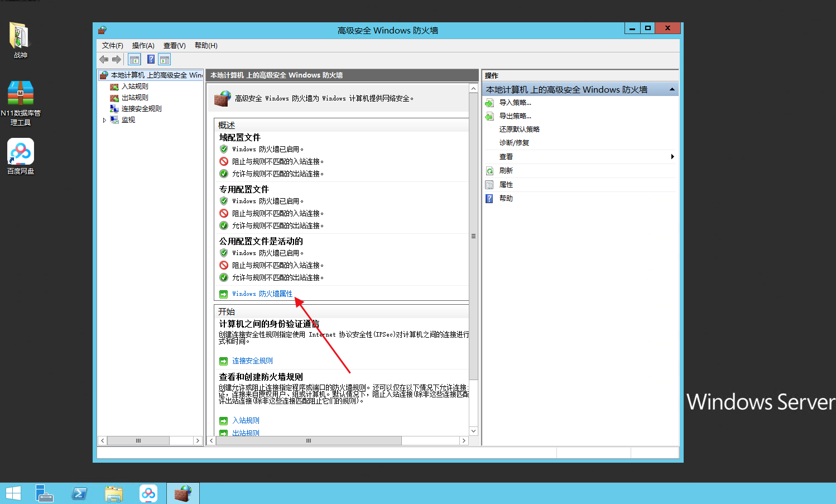Click the Back arrow toolbar icon
Viewport: 836px width, 504px height.
pyautogui.click(x=104, y=60)
